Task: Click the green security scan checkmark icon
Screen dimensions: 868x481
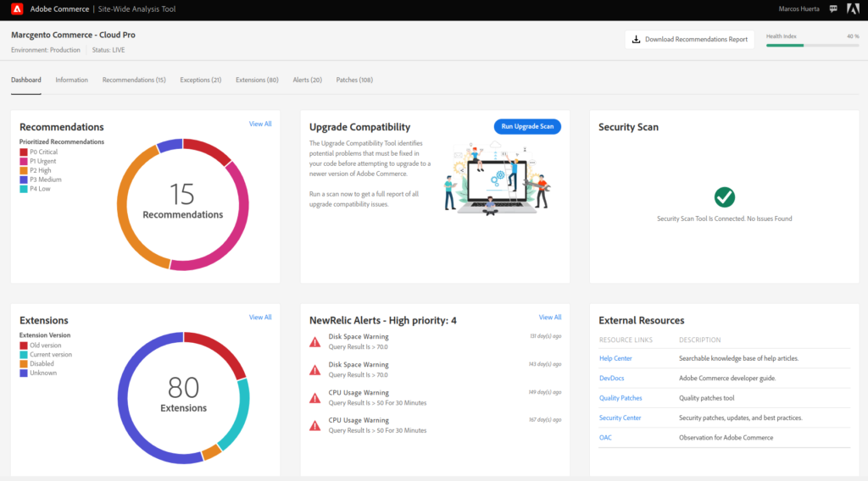Action: pyautogui.click(x=724, y=196)
